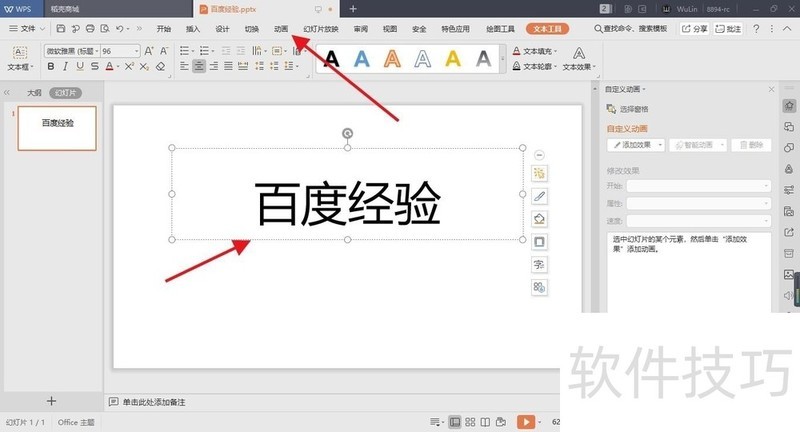Open the 幻灯片放映 Slide Show tab
The width and height of the screenshot is (800, 432).
coord(321,29)
